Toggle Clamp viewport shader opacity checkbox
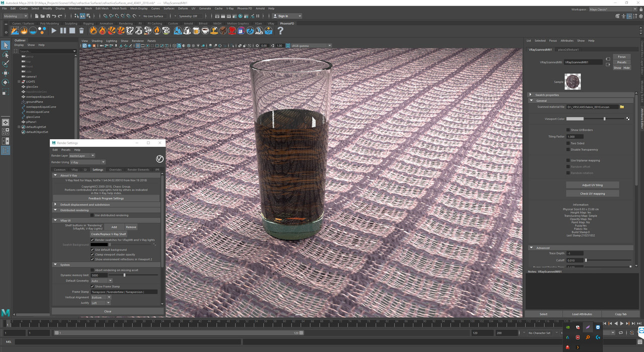Screen dimensions: 644x352 (92, 254)
